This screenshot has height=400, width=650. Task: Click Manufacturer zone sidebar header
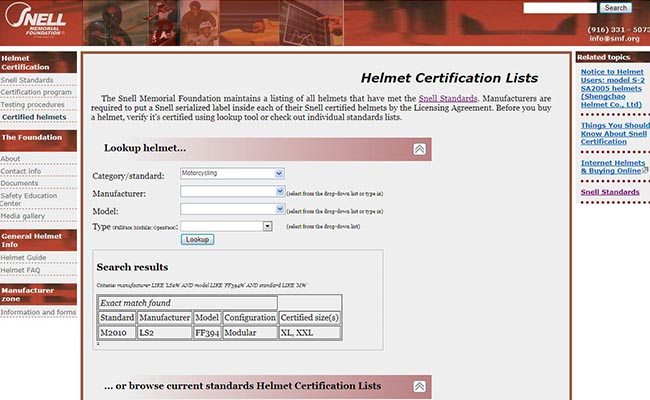tap(38, 294)
